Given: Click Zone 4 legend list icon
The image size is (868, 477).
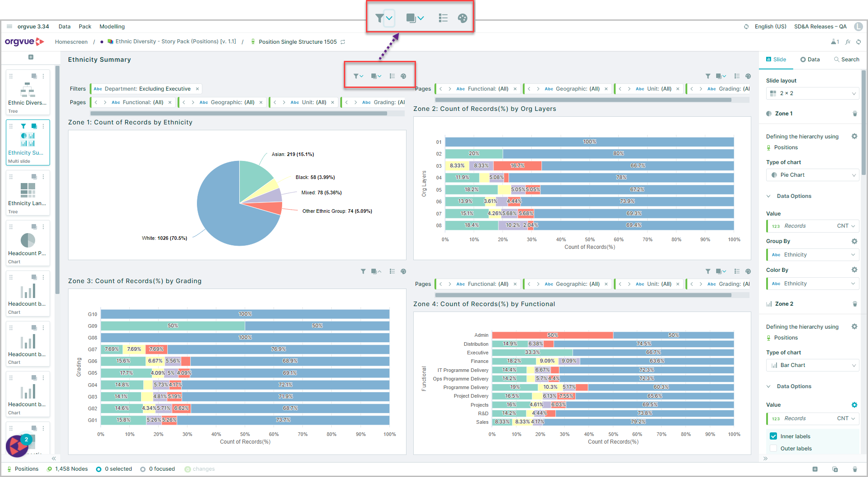Looking at the screenshot, I should click(737, 271).
